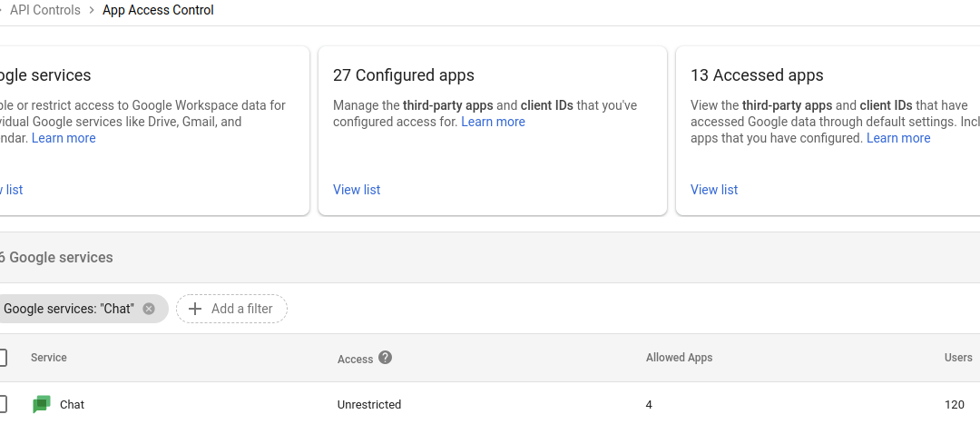Open Learn more in Google services card
This screenshot has height=444, width=980.
pos(64,138)
